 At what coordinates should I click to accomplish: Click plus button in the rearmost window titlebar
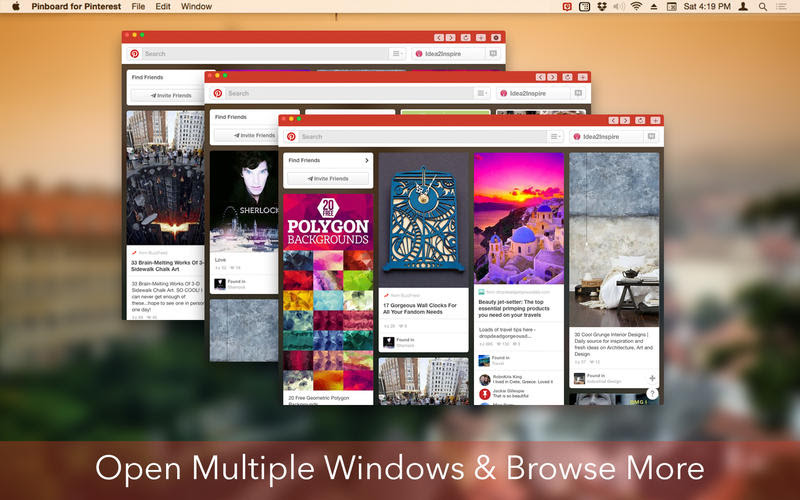(x=481, y=38)
